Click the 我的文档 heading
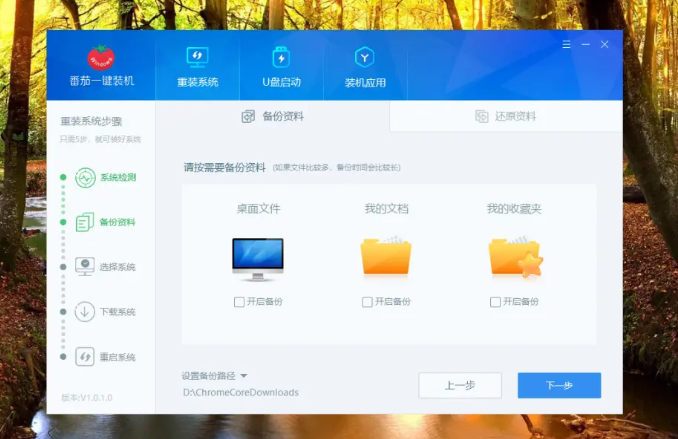 coord(387,209)
